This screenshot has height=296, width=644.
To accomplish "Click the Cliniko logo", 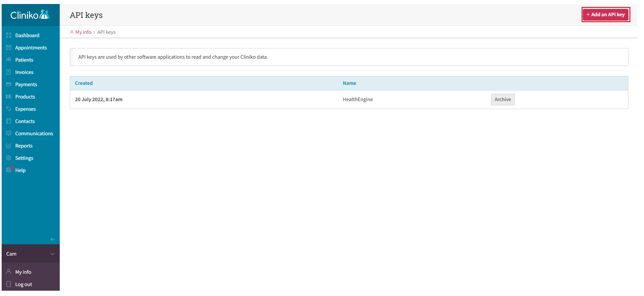I will [x=30, y=15].
